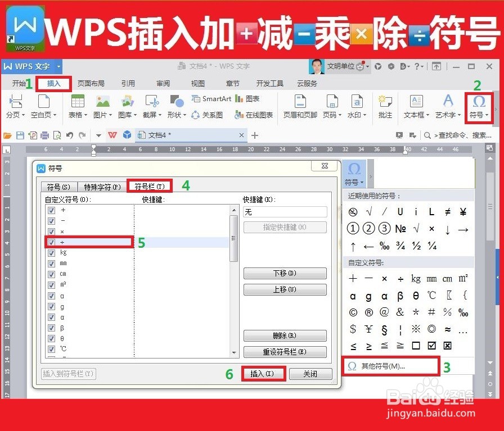
Task: Switch to the 引用 ribbon tab
Action: click(x=128, y=84)
